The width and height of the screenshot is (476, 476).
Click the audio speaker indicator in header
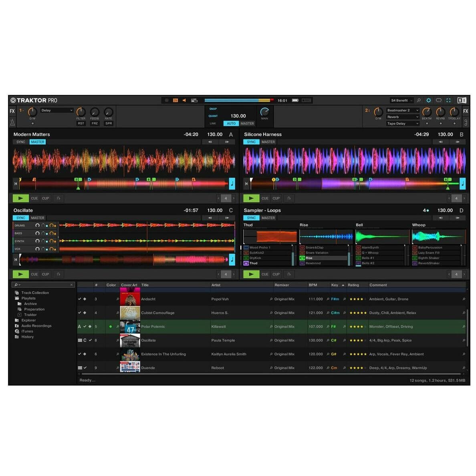tap(184, 100)
